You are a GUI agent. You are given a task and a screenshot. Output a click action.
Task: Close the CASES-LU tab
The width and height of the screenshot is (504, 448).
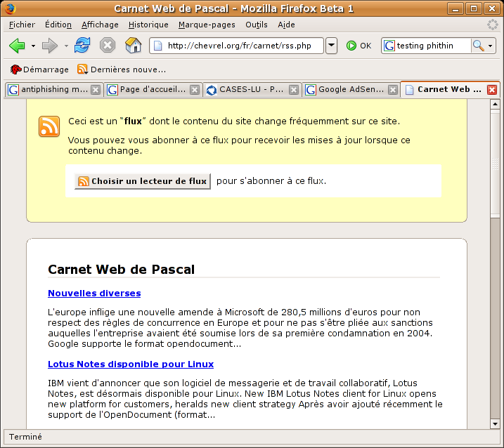click(x=293, y=90)
